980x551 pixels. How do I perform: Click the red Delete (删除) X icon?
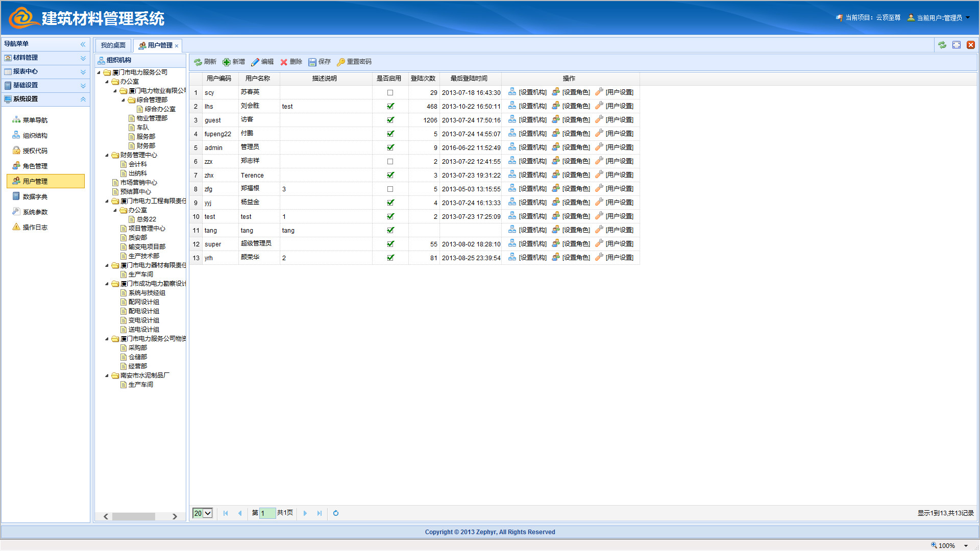pyautogui.click(x=284, y=62)
